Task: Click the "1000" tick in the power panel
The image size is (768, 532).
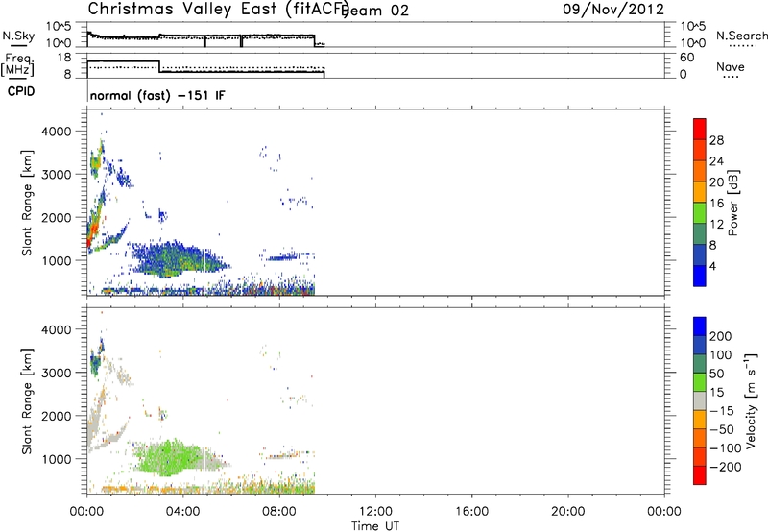Action: tap(57, 260)
